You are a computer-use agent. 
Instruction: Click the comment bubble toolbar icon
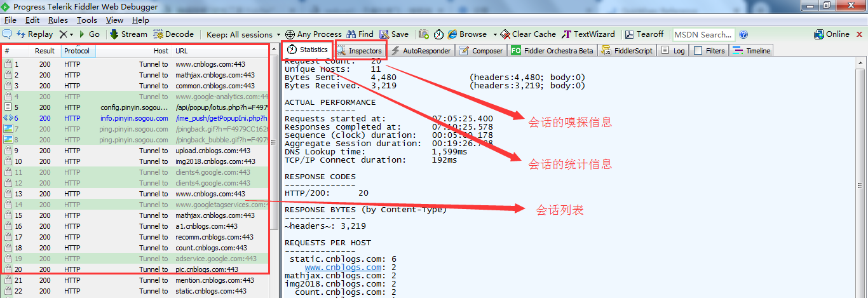[x=8, y=34]
